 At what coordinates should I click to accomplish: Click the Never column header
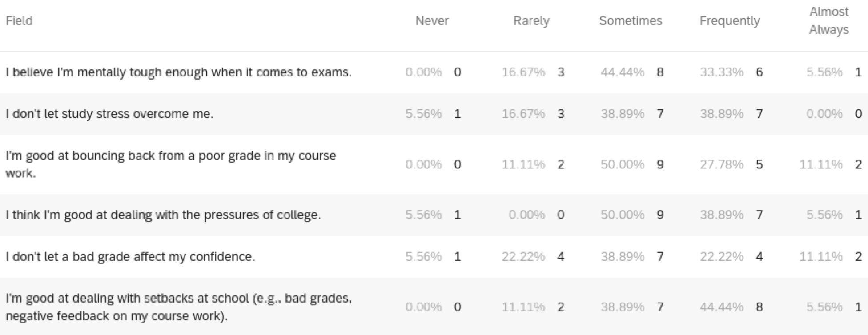(432, 21)
